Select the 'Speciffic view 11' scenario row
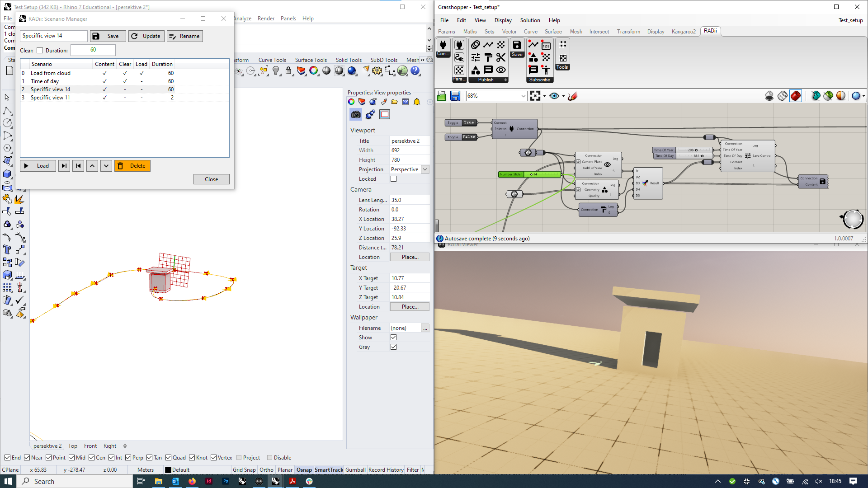The height and width of the screenshot is (488, 868). click(124, 98)
